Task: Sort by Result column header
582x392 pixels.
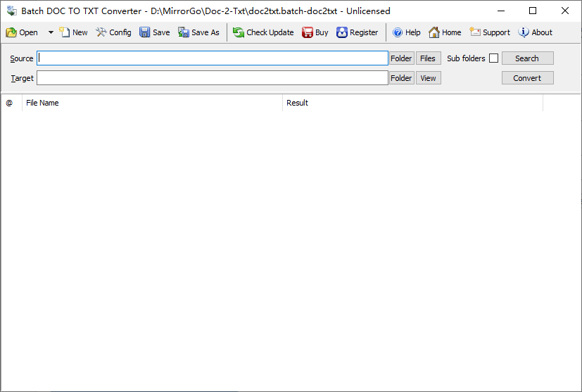Action: coord(412,103)
